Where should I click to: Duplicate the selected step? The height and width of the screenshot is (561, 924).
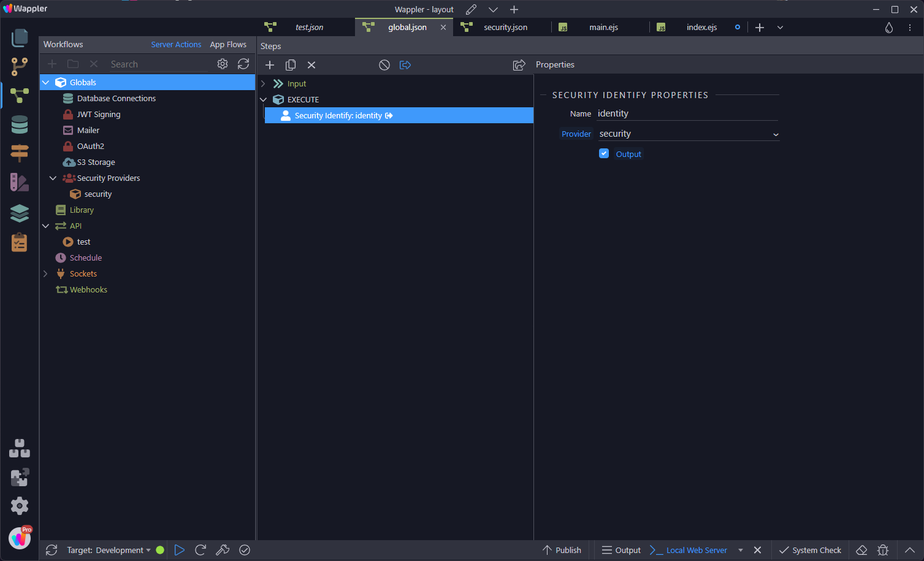coord(291,65)
